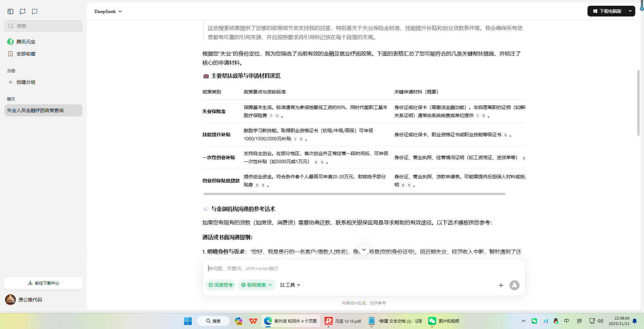
Task: Toggle 联网搜索 web search mode
Action: tap(254, 285)
